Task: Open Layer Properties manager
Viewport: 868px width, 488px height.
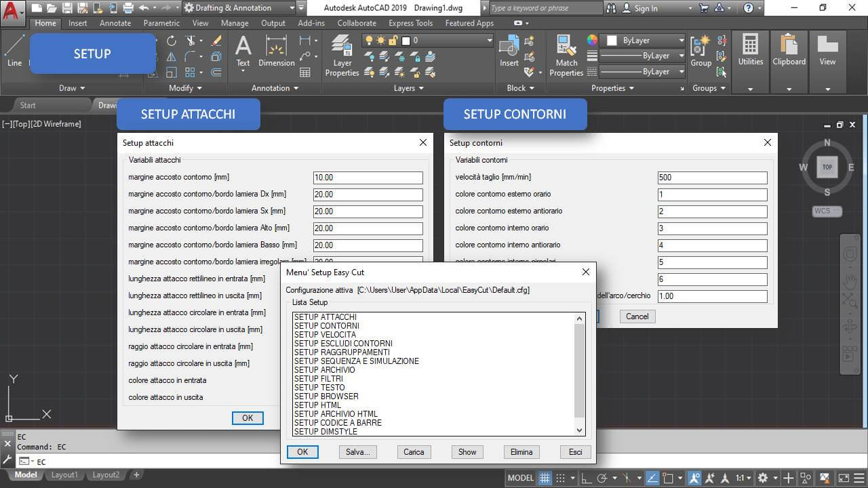Action: (x=342, y=56)
